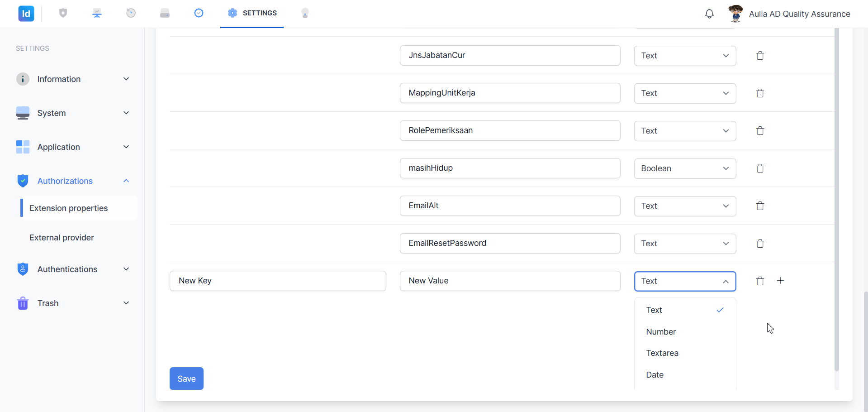Open Boolean type dropdown for masihHidup

[x=685, y=168]
